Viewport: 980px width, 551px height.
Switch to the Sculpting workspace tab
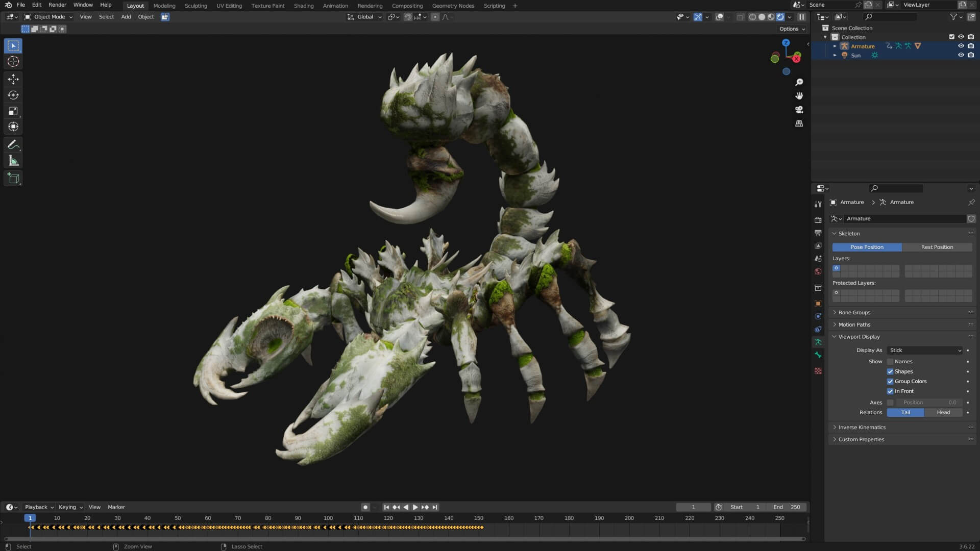click(x=195, y=6)
